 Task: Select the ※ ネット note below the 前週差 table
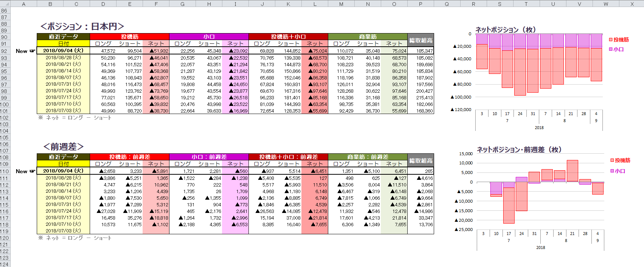click(x=75, y=238)
